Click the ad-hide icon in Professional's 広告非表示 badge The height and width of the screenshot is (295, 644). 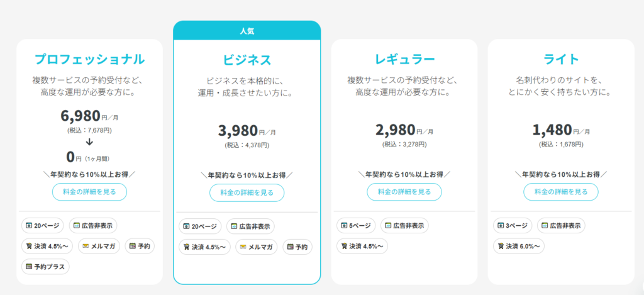point(74,226)
